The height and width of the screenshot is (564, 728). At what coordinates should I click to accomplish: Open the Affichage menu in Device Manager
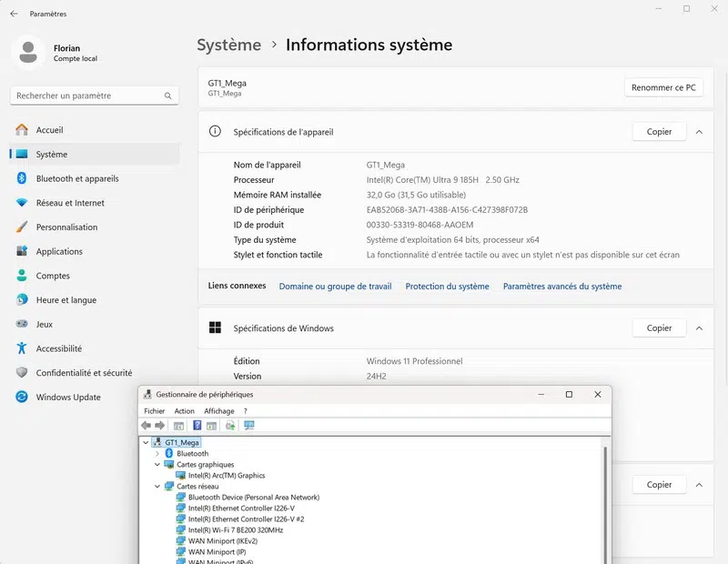(218, 411)
